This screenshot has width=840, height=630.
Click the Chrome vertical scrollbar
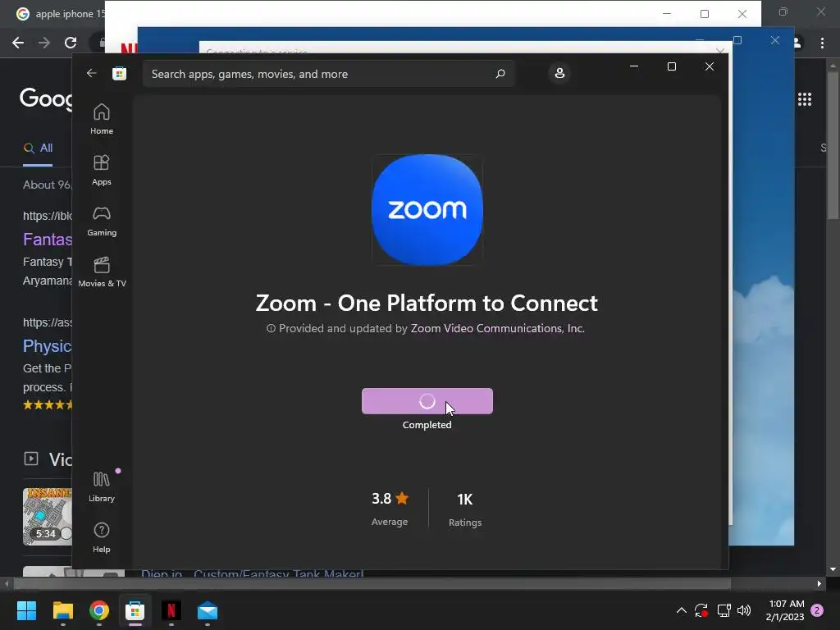coord(833,144)
